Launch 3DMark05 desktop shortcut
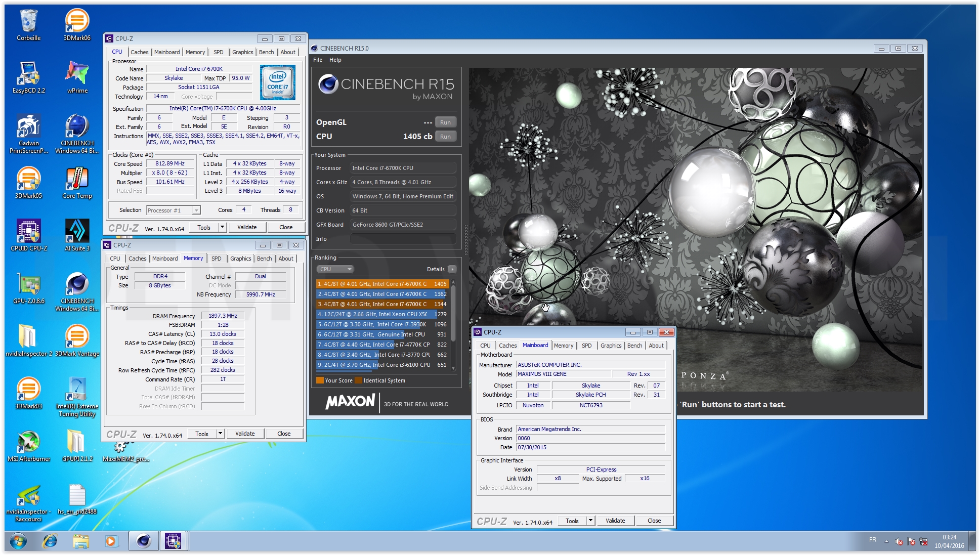This screenshot has width=980, height=555. (28, 182)
